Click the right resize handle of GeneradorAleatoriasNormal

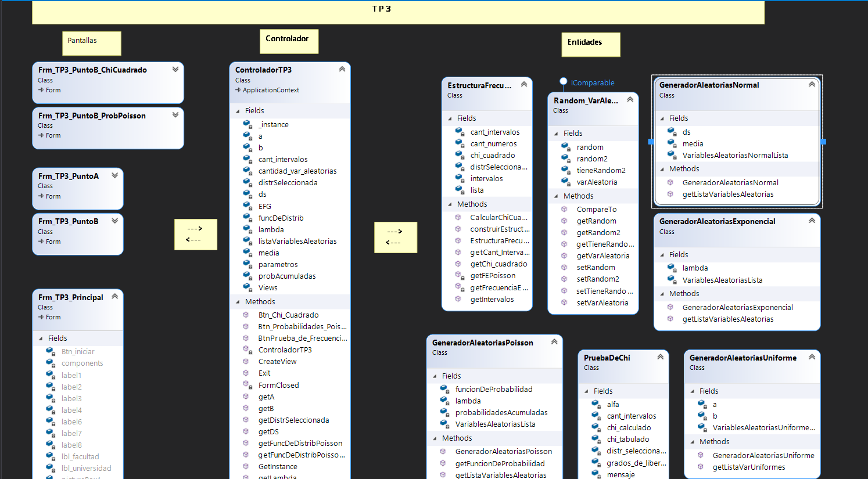click(x=823, y=142)
